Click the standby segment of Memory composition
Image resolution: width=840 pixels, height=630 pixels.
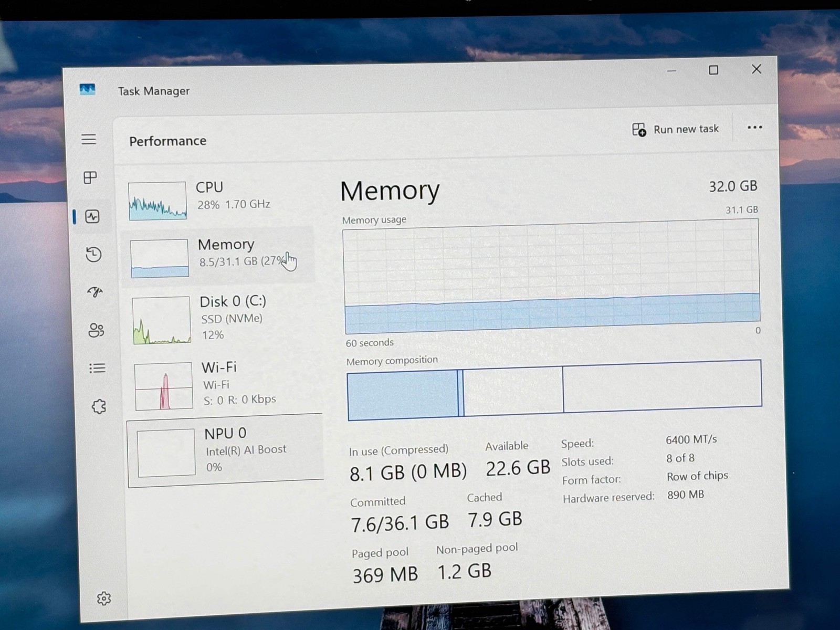point(513,391)
